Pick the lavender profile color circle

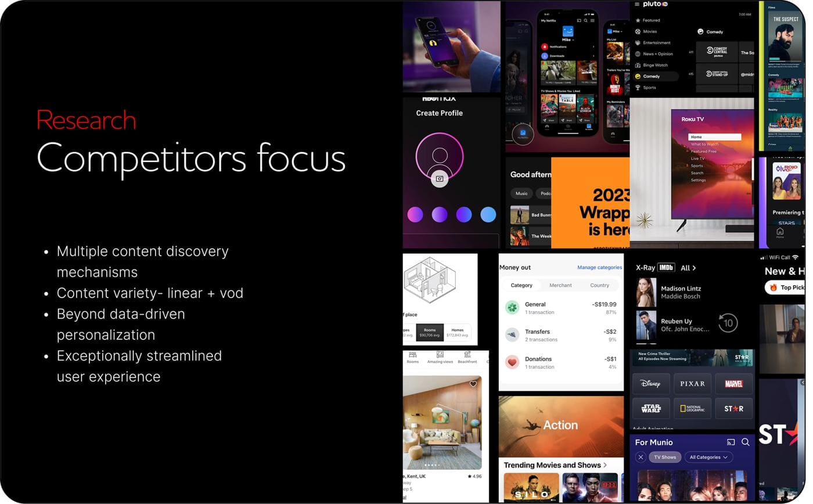[440, 214]
